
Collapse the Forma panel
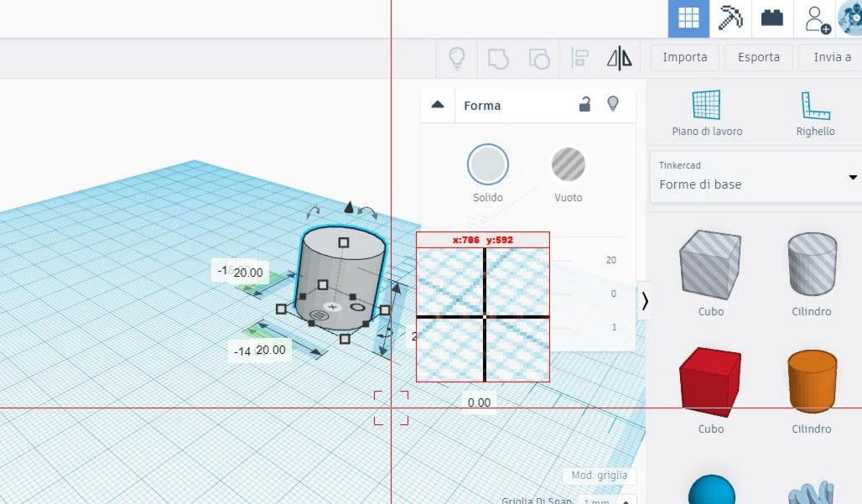[x=437, y=105]
